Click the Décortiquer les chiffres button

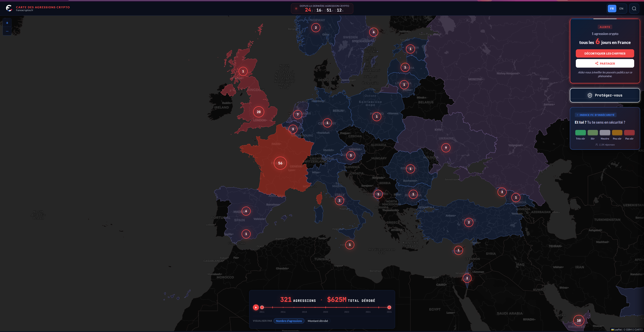click(x=605, y=54)
